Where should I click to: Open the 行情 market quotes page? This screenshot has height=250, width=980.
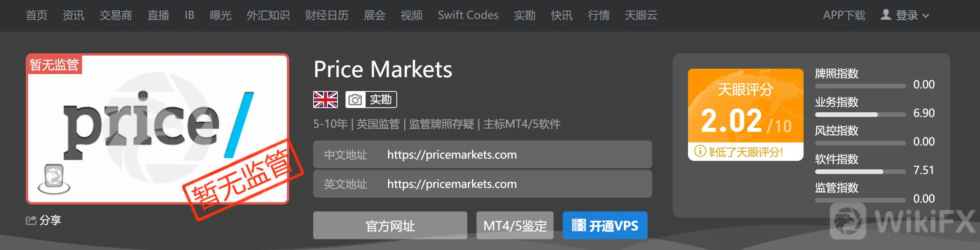599,15
